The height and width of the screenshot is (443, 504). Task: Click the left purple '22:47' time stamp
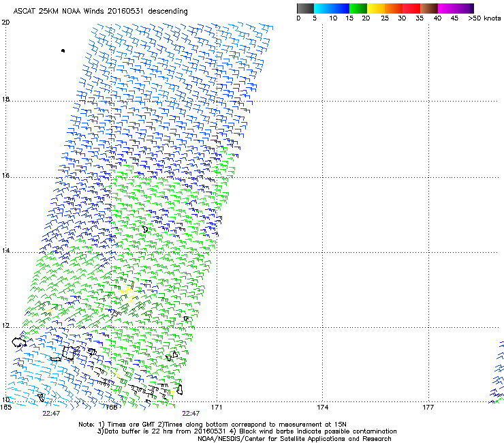(x=51, y=414)
